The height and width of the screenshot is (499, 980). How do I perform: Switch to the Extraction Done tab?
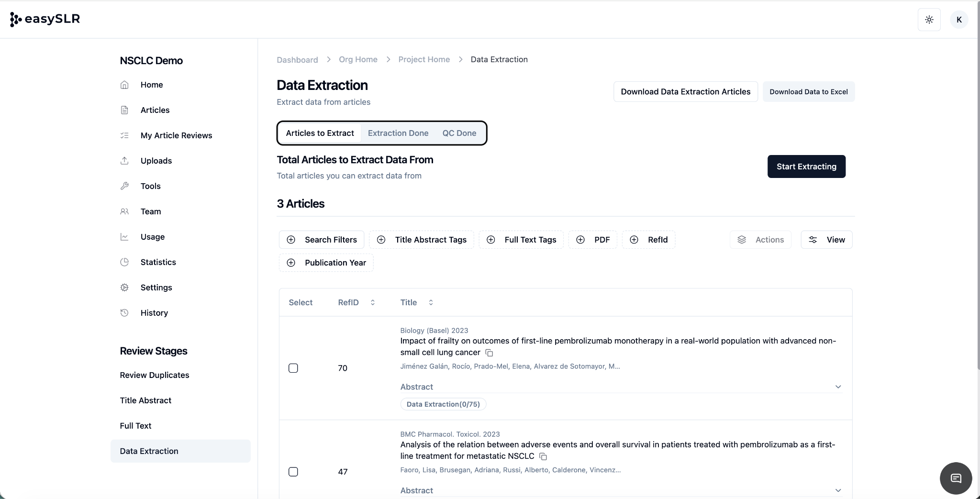point(398,133)
